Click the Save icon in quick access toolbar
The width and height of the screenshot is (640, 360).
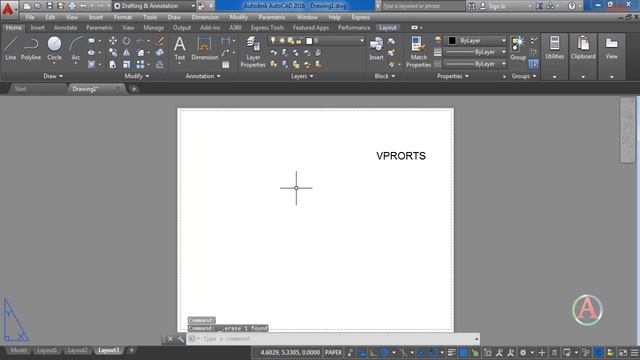[x=49, y=6]
